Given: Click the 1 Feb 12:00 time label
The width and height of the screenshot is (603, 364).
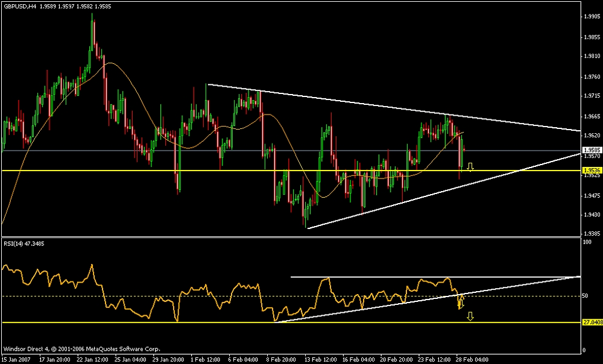Looking at the screenshot, I should pyautogui.click(x=206, y=360).
